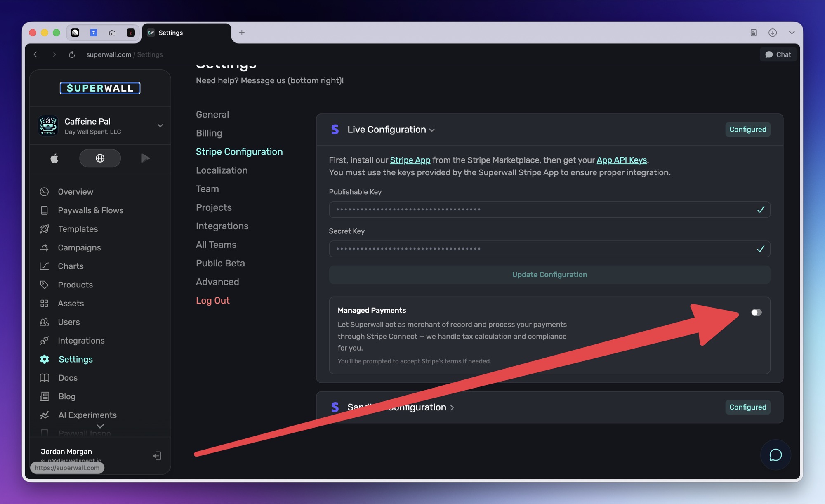Open the Settings gear in sidebar
The width and height of the screenshot is (825, 504).
(x=44, y=359)
